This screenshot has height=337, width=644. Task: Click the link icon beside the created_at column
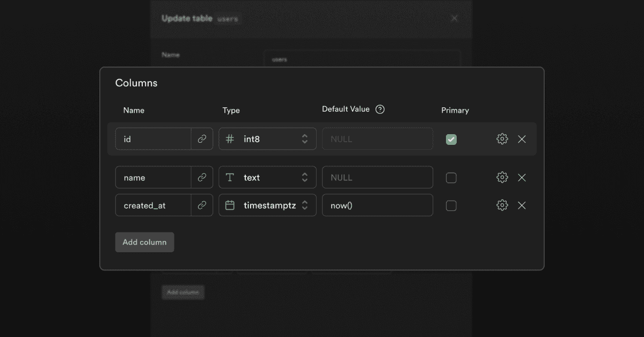pyautogui.click(x=202, y=206)
